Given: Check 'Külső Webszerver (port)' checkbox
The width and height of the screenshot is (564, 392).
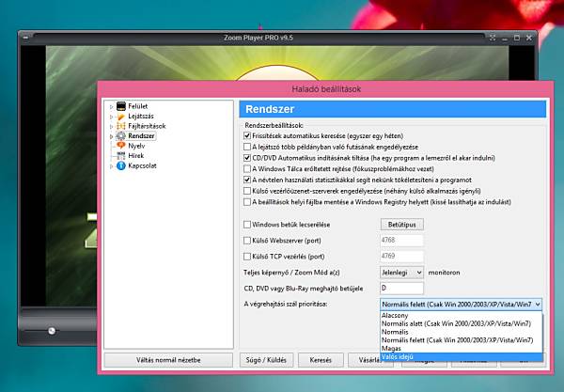Looking at the screenshot, I should 247,241.
